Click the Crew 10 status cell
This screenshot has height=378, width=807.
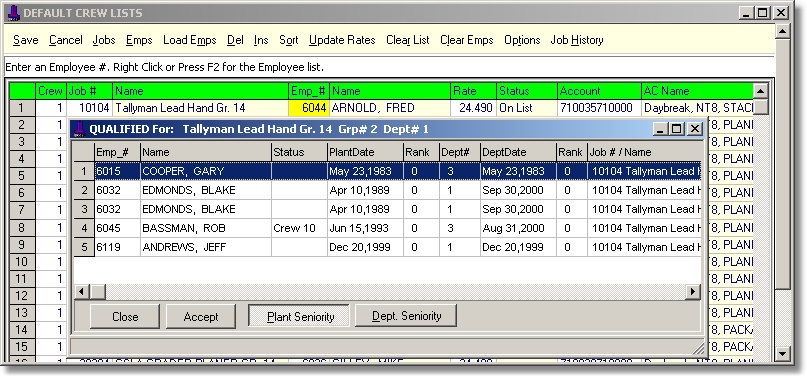pos(299,228)
